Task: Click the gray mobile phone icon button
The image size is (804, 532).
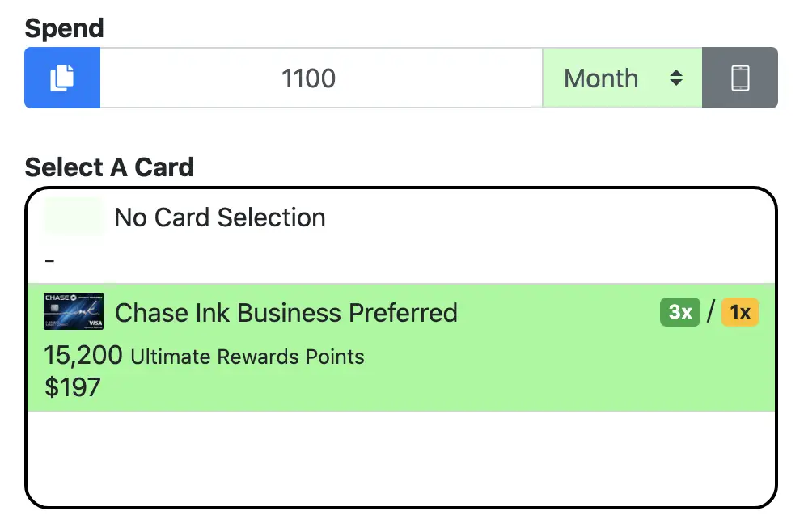Action: pyautogui.click(x=740, y=78)
